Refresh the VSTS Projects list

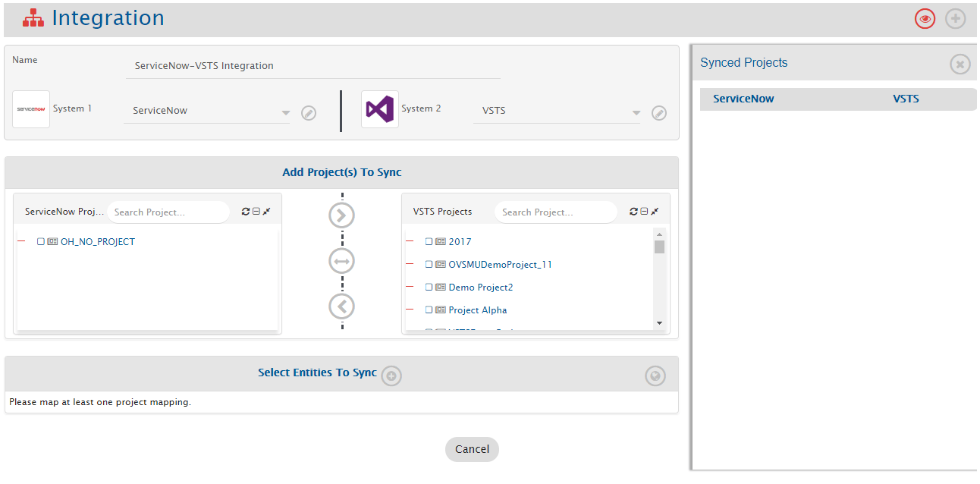[x=634, y=212]
